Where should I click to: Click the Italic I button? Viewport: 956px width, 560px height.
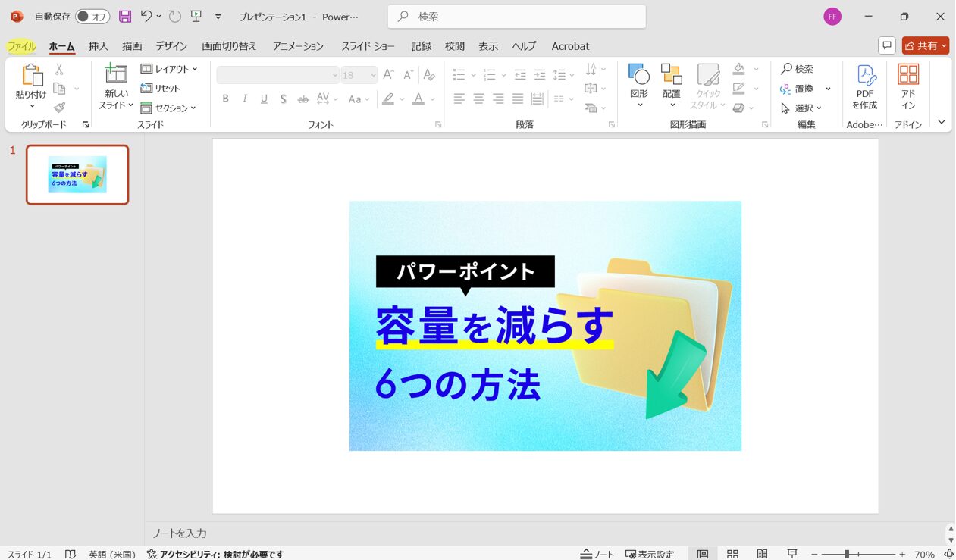coord(244,99)
